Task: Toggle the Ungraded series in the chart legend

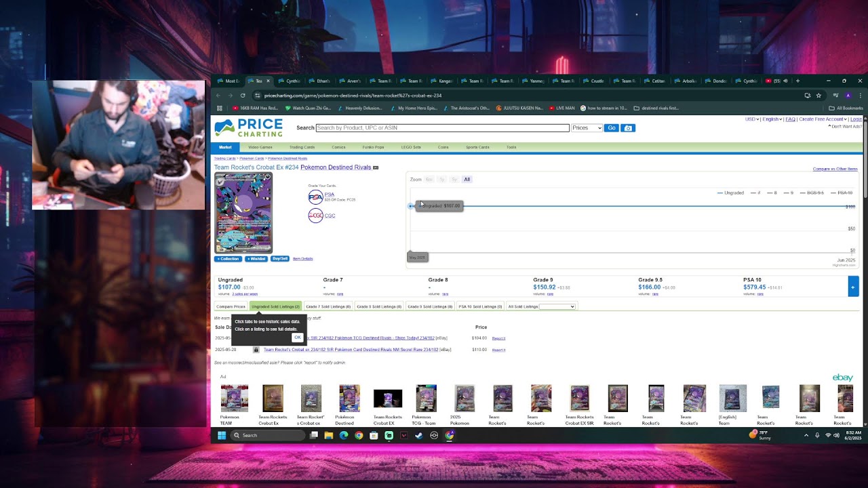Action: point(730,192)
